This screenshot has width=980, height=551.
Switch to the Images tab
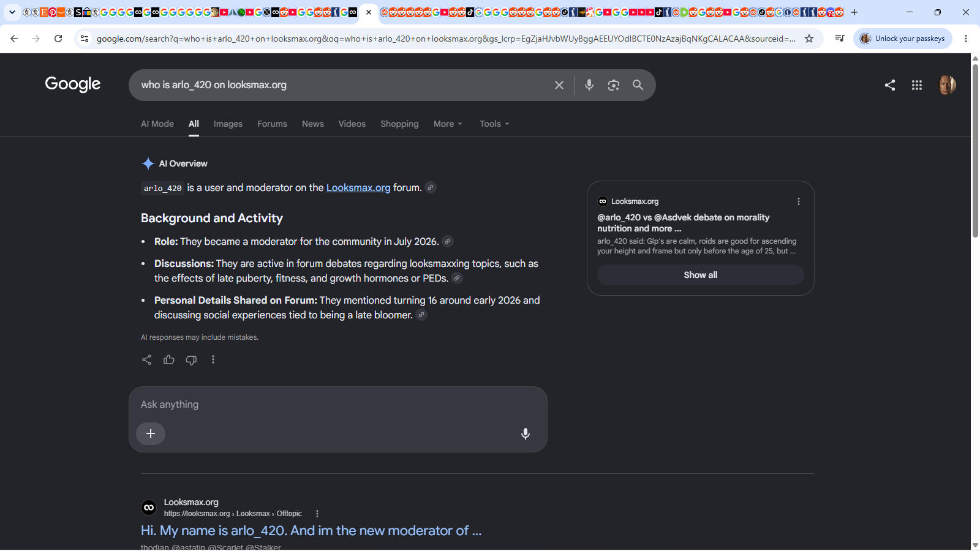point(228,124)
